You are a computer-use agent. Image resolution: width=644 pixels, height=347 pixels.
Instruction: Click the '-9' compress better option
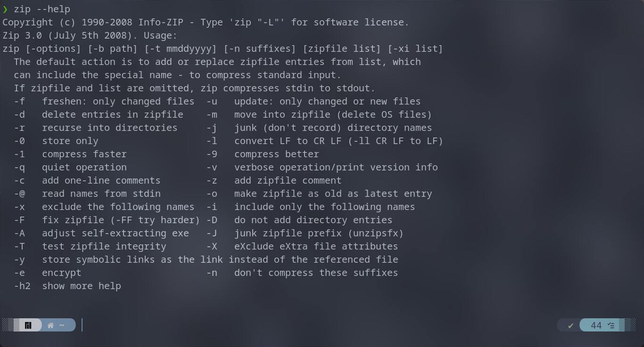(x=263, y=154)
